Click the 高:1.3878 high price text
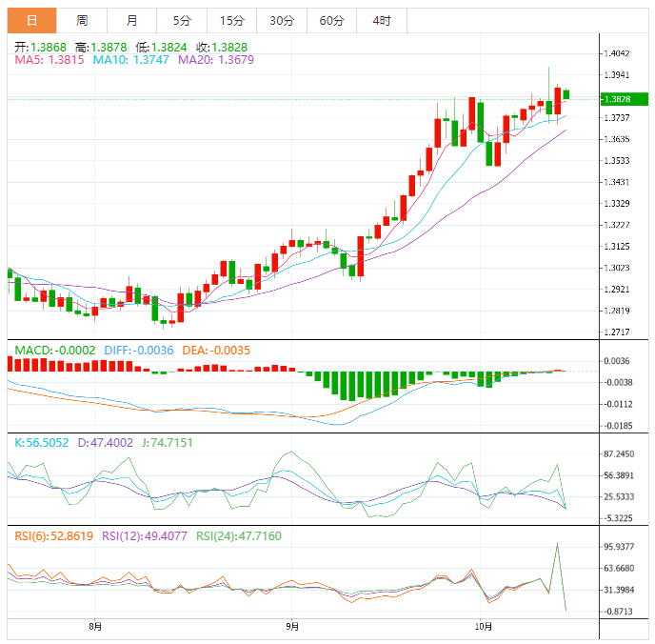The width and height of the screenshot is (655, 644). click(101, 48)
